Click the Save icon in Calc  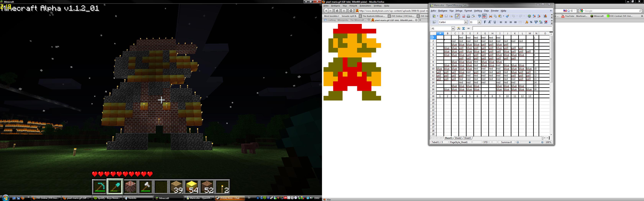pos(446,16)
